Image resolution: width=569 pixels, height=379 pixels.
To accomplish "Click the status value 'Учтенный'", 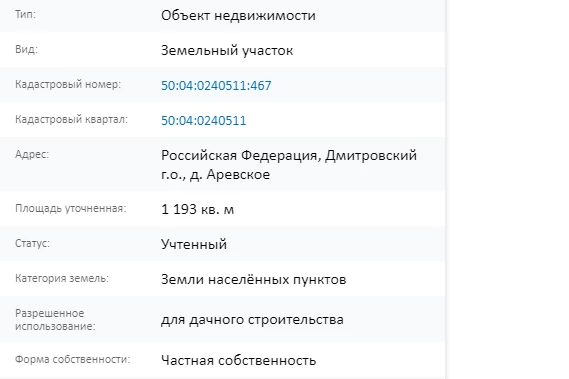I will point(194,244).
